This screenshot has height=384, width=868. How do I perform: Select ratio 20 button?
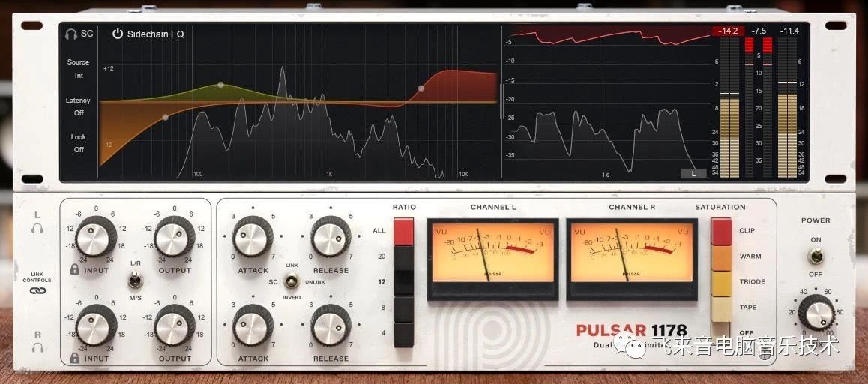pyautogui.click(x=403, y=257)
